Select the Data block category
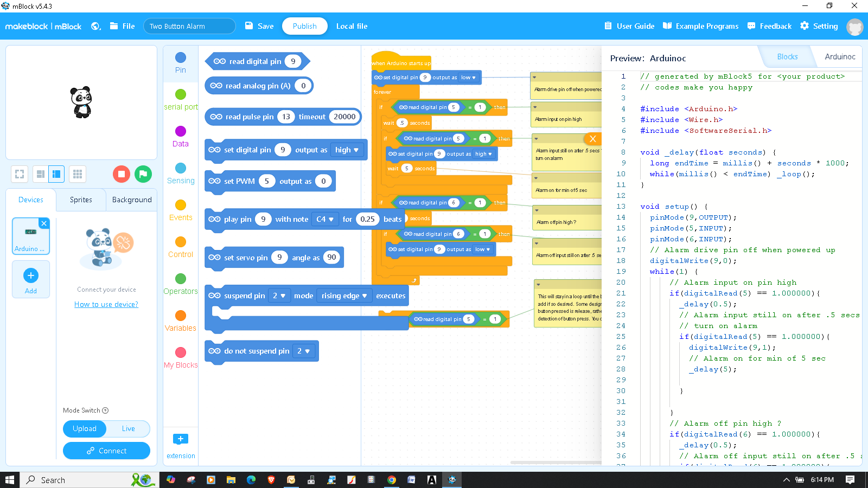Viewport: 868px width, 488px height. point(181,137)
